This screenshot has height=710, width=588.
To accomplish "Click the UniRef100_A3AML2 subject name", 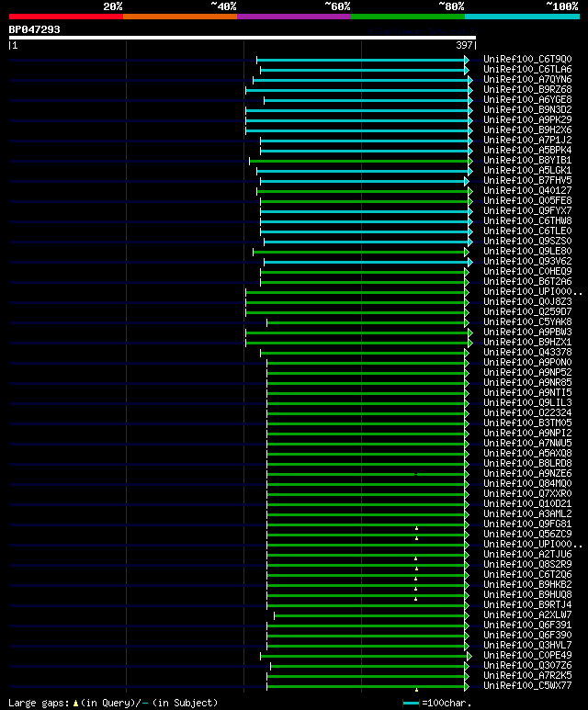I will [x=527, y=514].
